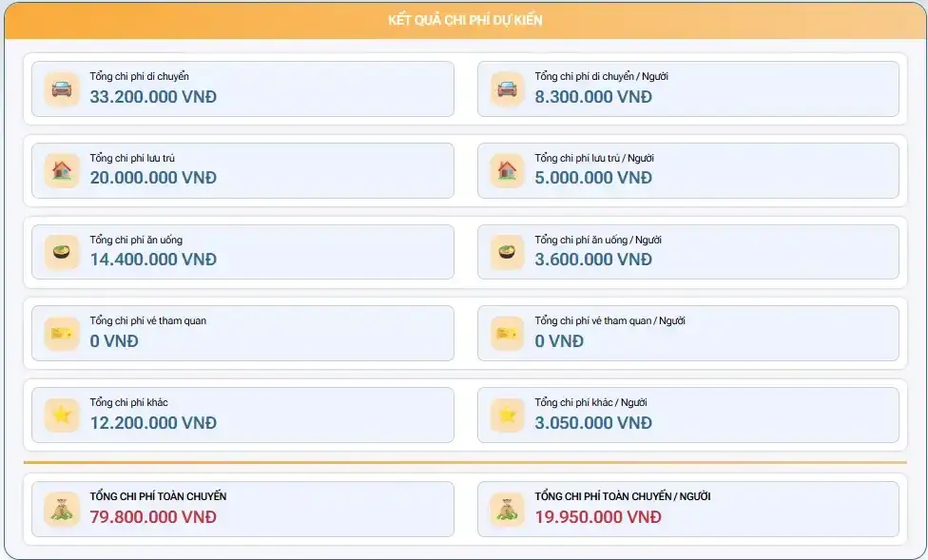Click the food bowl icon for dining cost per person

507,252
